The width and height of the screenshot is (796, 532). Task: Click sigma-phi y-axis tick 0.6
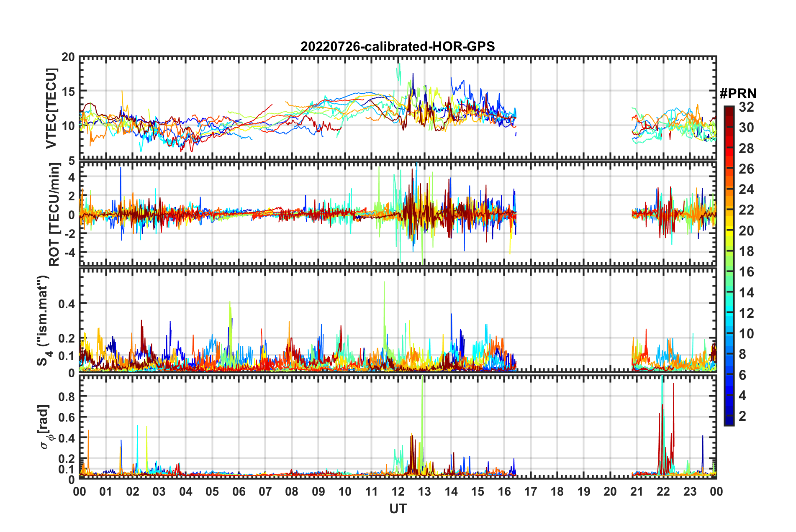[x=67, y=417]
